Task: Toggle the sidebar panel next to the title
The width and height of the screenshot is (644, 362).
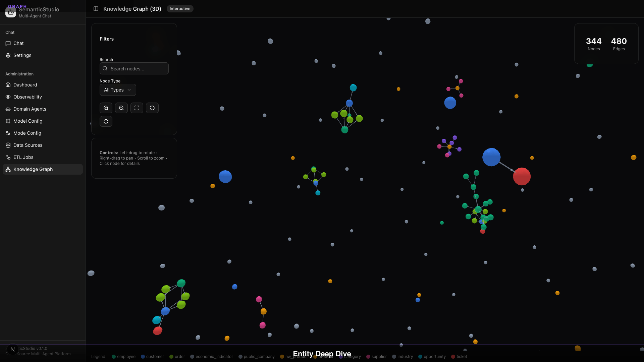Action: (x=96, y=9)
